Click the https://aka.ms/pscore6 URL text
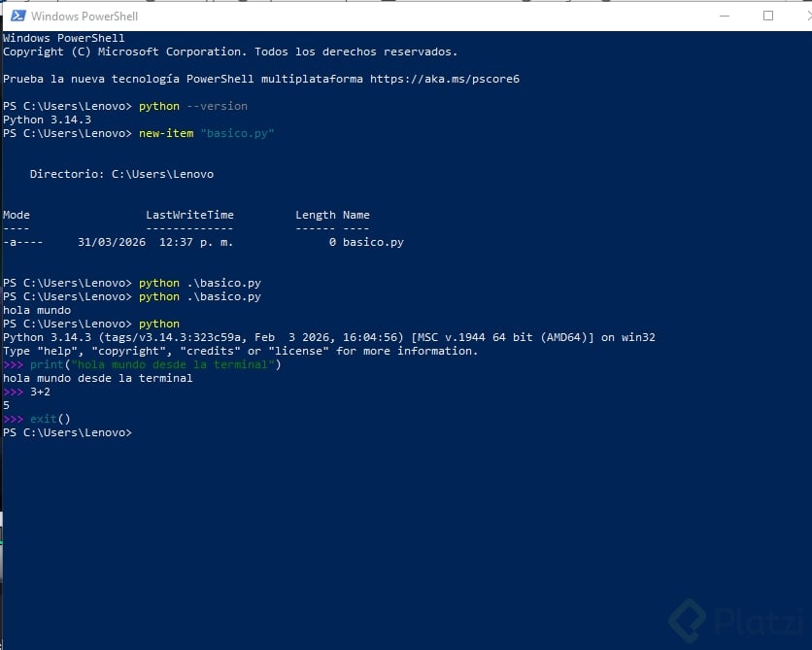Viewport: 812px width, 650px height. [445, 79]
